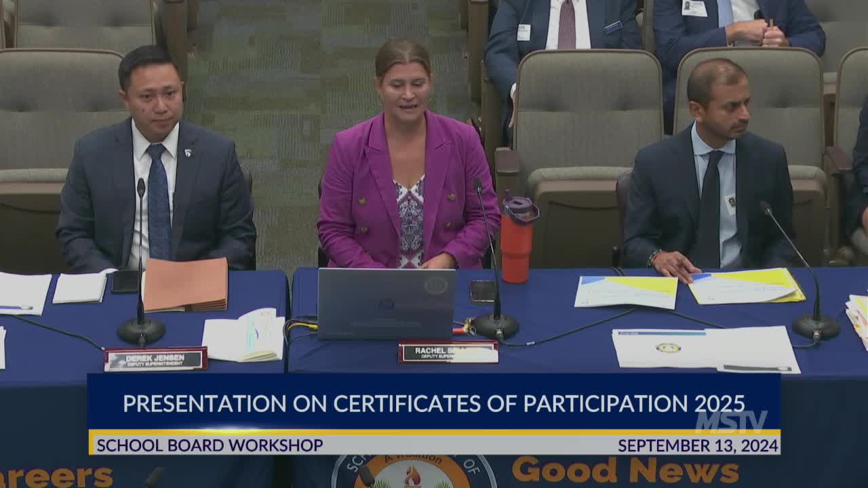The image size is (868, 488).
Task: Click the open laptop on the table
Action: (x=387, y=304)
